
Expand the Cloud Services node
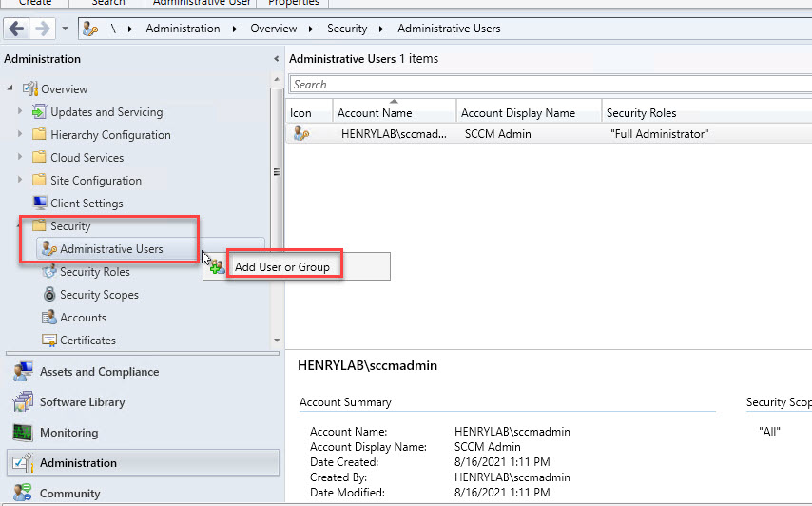(x=20, y=158)
